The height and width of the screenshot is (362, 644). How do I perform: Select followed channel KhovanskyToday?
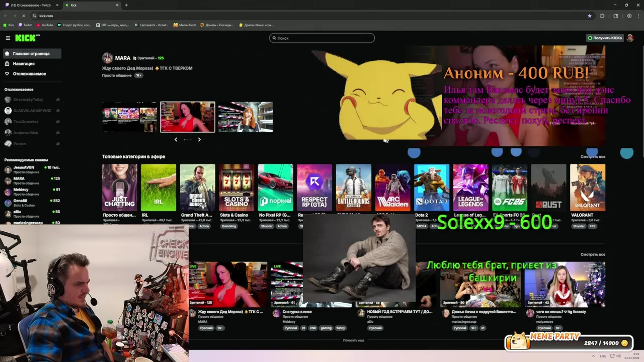32,100
